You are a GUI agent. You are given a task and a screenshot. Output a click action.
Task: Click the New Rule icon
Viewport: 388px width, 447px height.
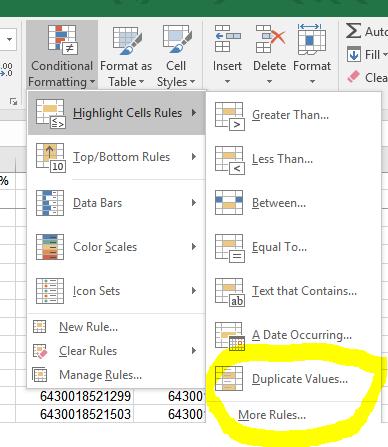pos(40,327)
